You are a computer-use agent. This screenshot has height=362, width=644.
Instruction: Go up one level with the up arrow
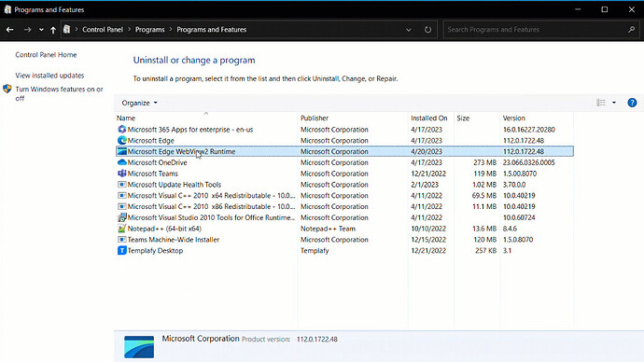53,30
